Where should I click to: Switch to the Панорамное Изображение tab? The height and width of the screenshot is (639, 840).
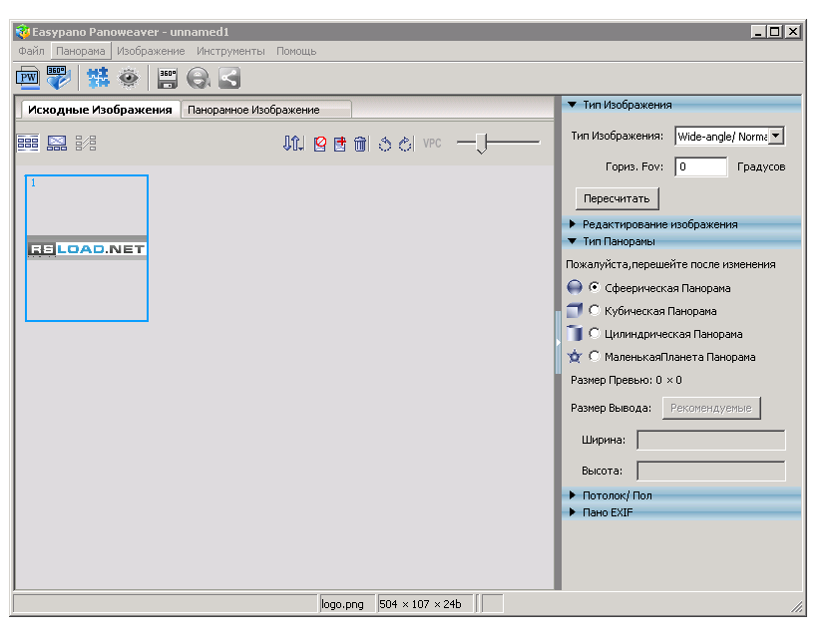point(253,110)
